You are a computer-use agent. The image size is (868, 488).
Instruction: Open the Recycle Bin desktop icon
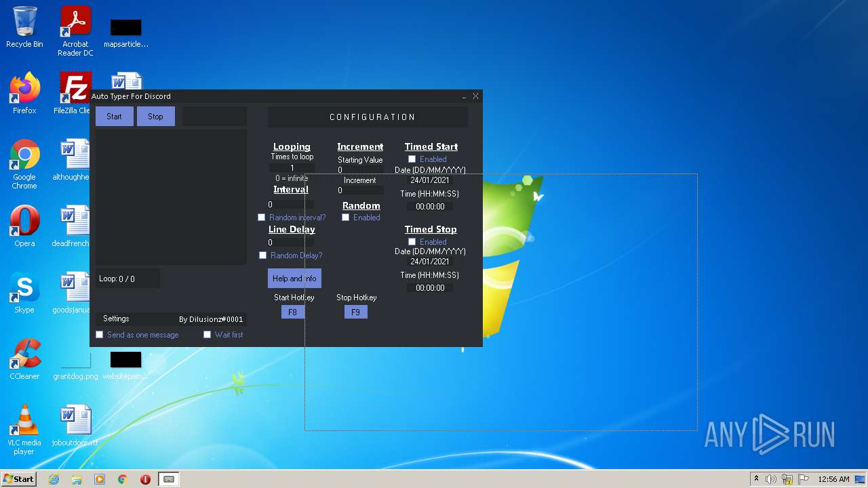pos(24,27)
